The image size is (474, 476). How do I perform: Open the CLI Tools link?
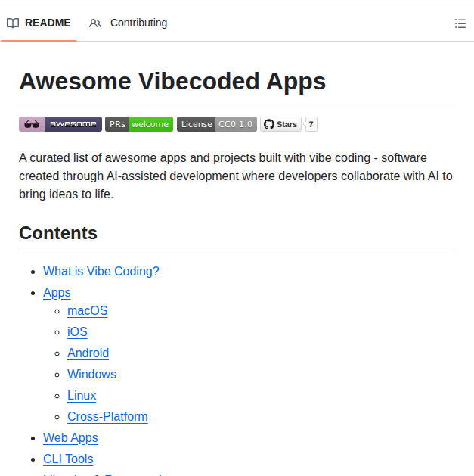pos(68,459)
